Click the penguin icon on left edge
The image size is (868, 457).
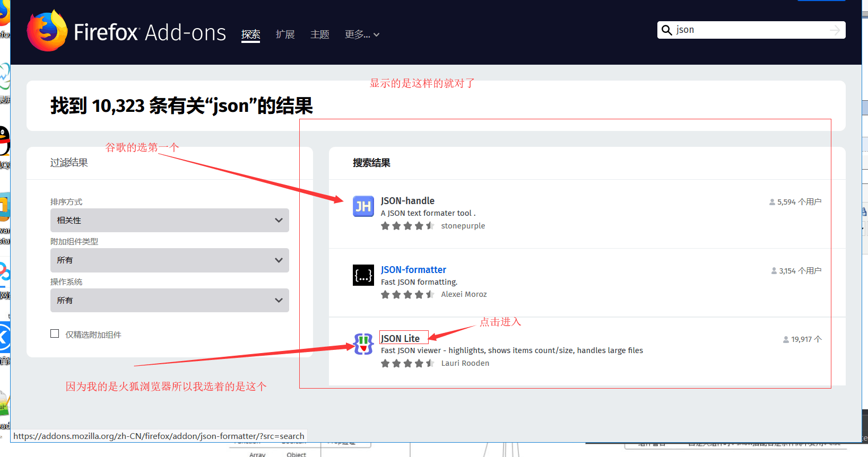pos(4,140)
